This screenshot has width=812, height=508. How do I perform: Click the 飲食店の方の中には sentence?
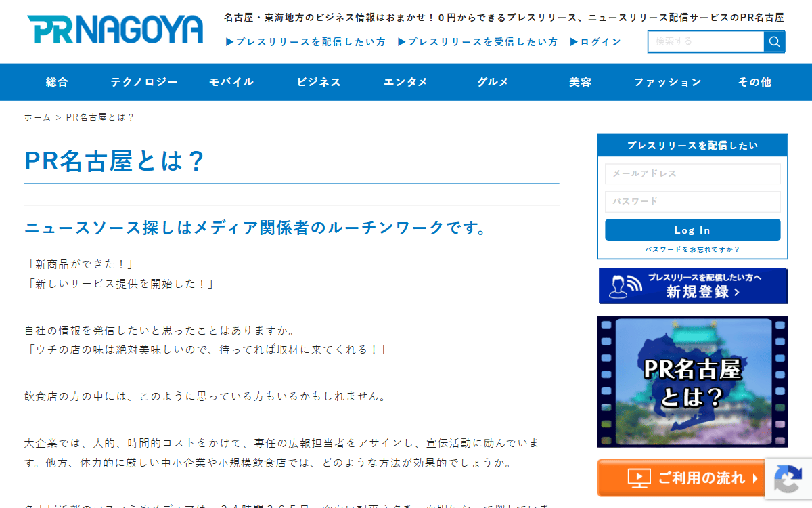(206, 396)
